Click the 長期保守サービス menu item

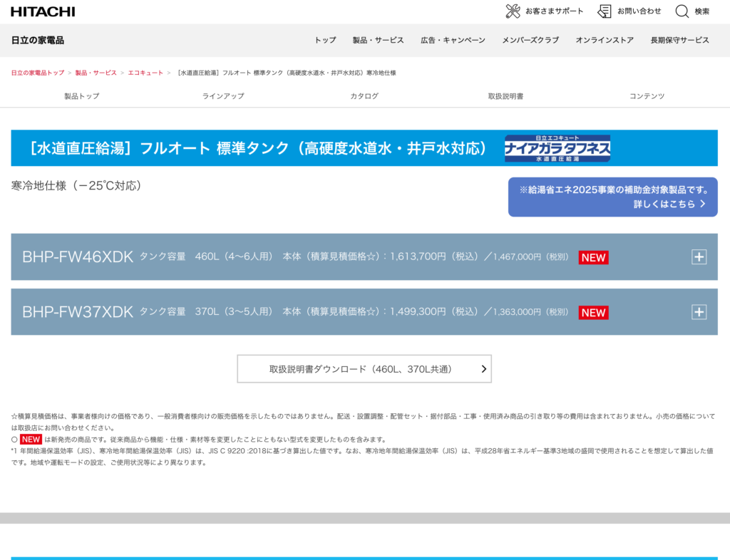679,40
